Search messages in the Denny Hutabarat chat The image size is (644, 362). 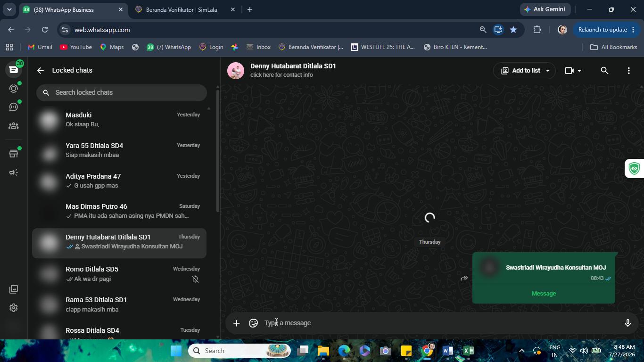pos(604,71)
